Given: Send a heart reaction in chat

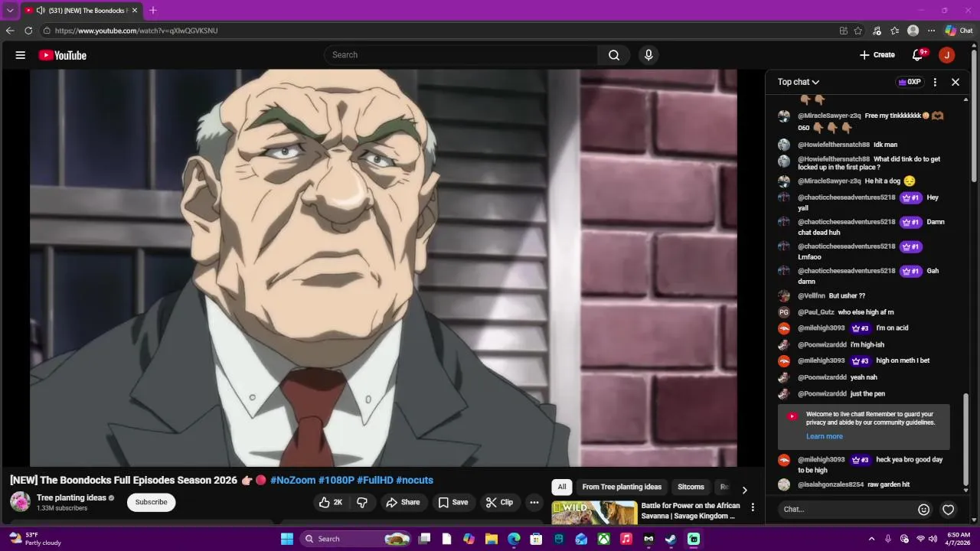Looking at the screenshot, I should 949,510.
